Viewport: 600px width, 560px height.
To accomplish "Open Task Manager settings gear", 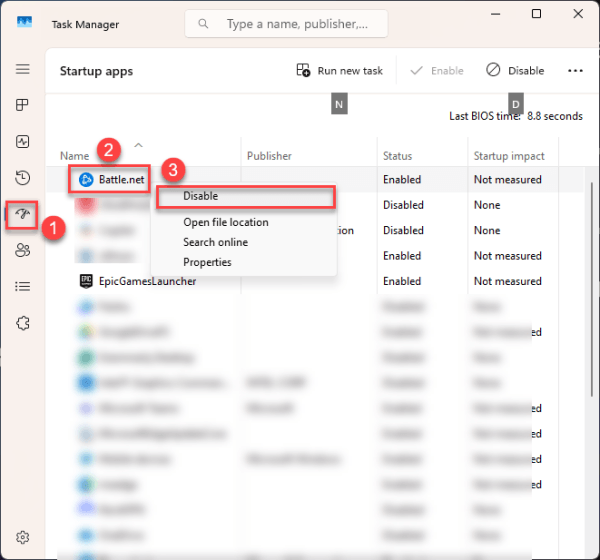I will coord(22,537).
